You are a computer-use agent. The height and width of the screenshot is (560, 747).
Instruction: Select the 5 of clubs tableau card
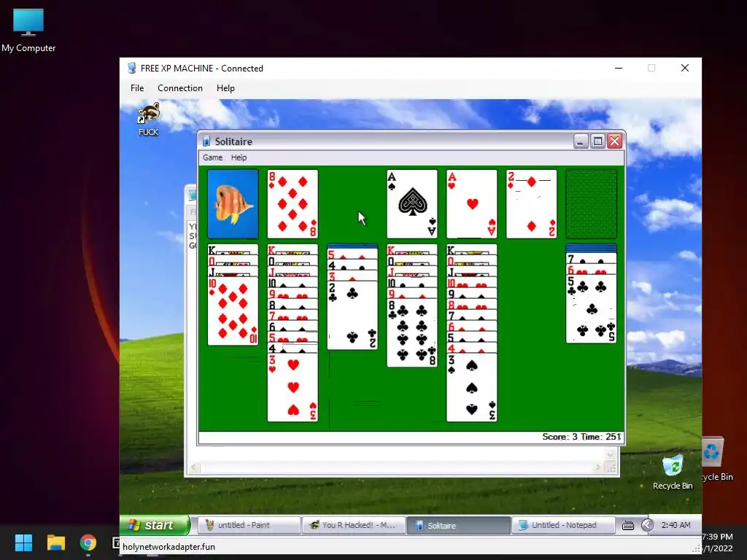pos(591,308)
